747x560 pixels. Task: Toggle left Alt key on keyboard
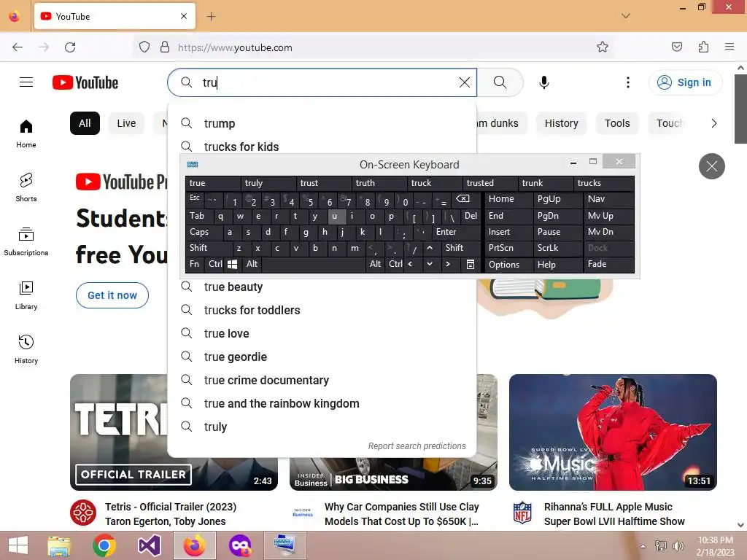tap(252, 264)
